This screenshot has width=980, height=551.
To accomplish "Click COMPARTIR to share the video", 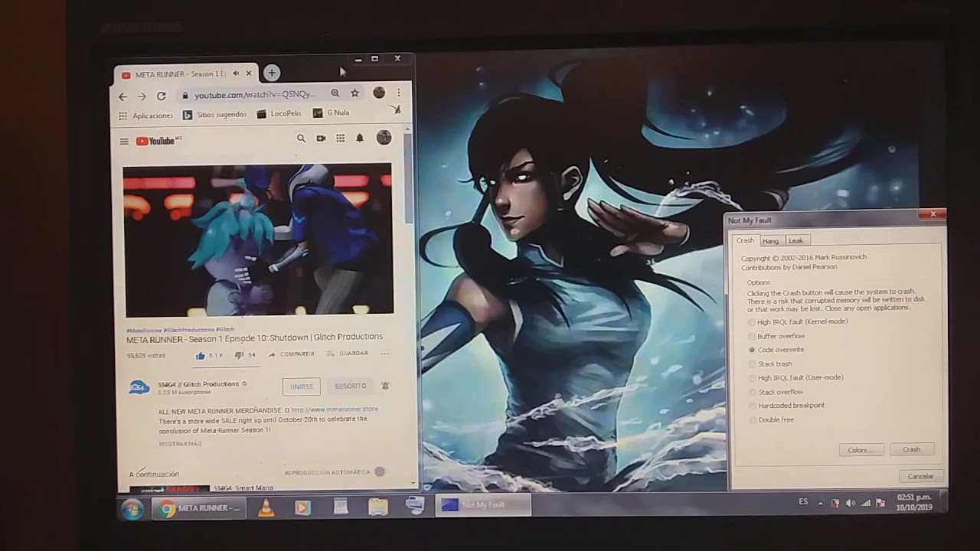I will pos(292,354).
